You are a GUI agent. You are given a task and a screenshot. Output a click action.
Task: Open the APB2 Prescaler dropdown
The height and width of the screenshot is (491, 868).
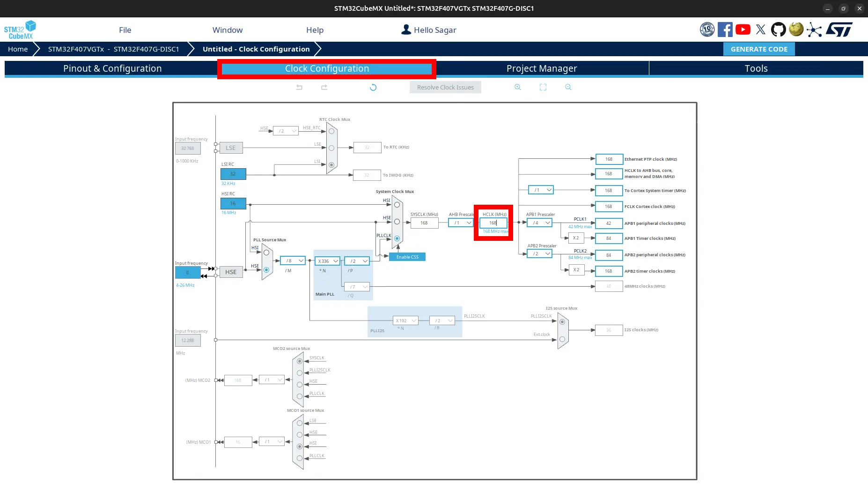click(x=539, y=253)
